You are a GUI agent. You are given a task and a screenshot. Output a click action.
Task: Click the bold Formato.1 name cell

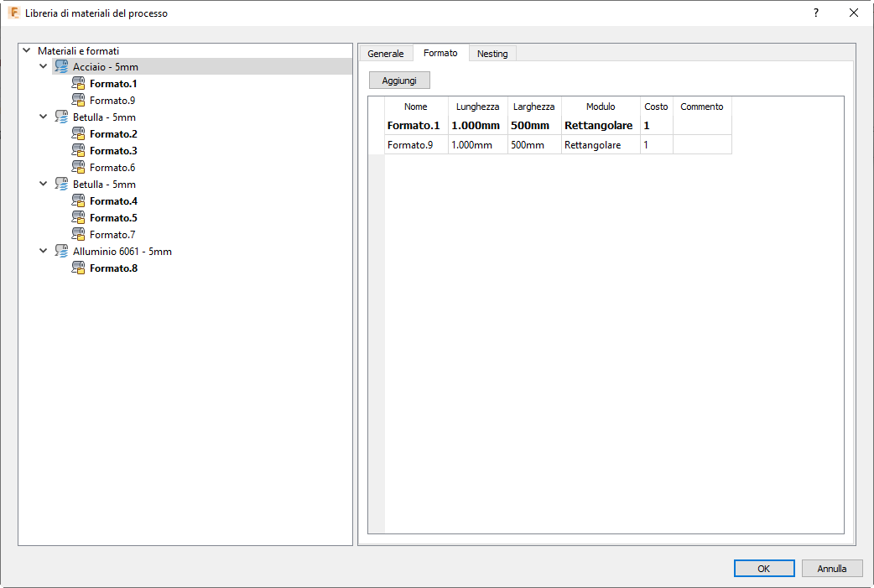tap(416, 126)
